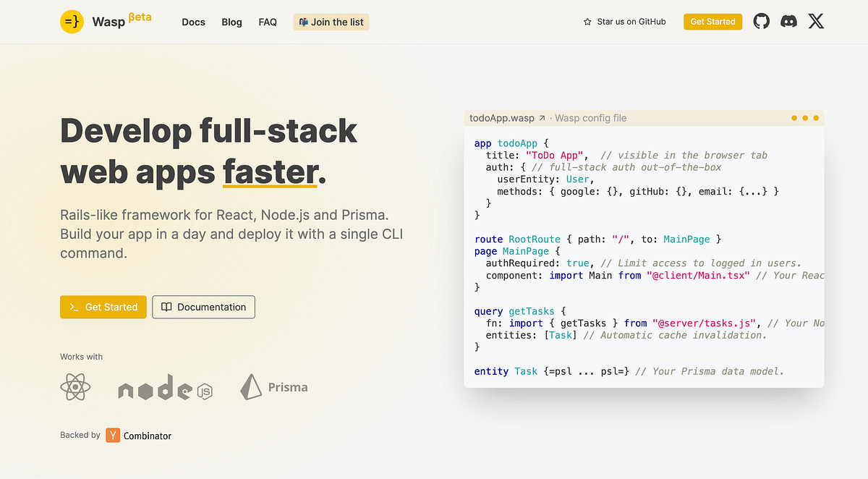868x479 pixels.
Task: Click the star icon next to Star us on GitHub
Action: (588, 22)
